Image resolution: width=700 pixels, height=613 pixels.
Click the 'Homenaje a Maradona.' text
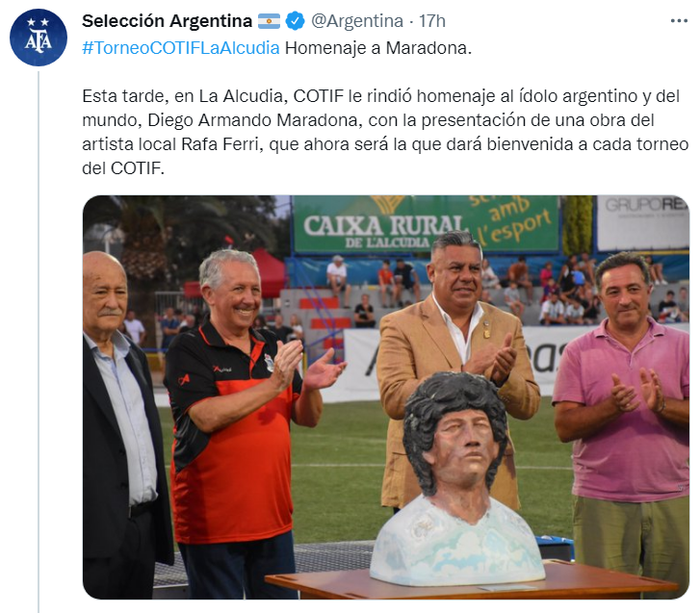coord(378,48)
